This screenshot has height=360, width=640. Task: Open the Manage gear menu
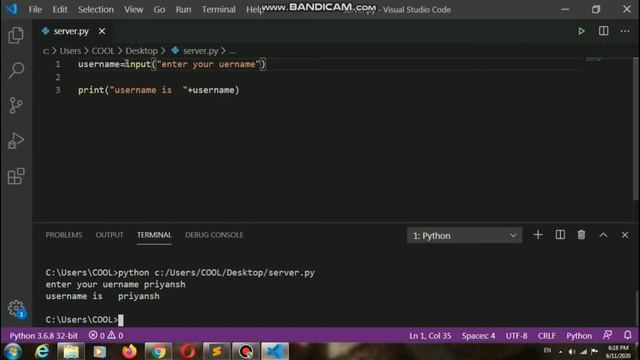point(16,308)
